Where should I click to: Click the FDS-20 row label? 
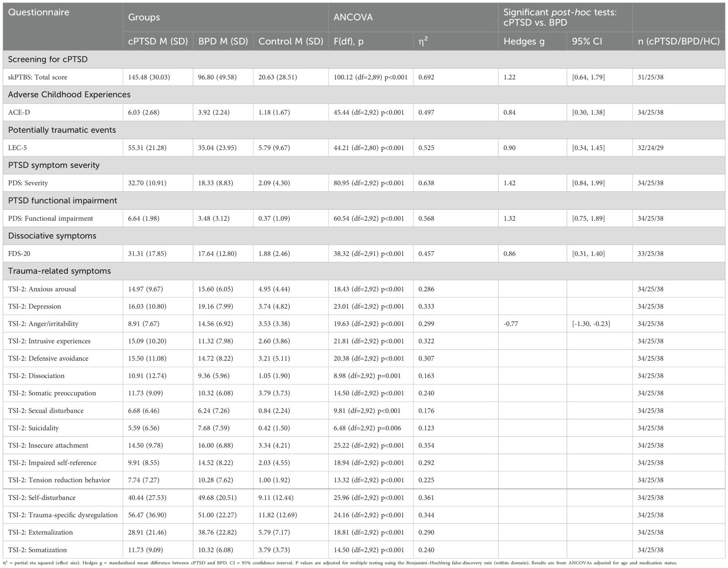click(x=19, y=254)
